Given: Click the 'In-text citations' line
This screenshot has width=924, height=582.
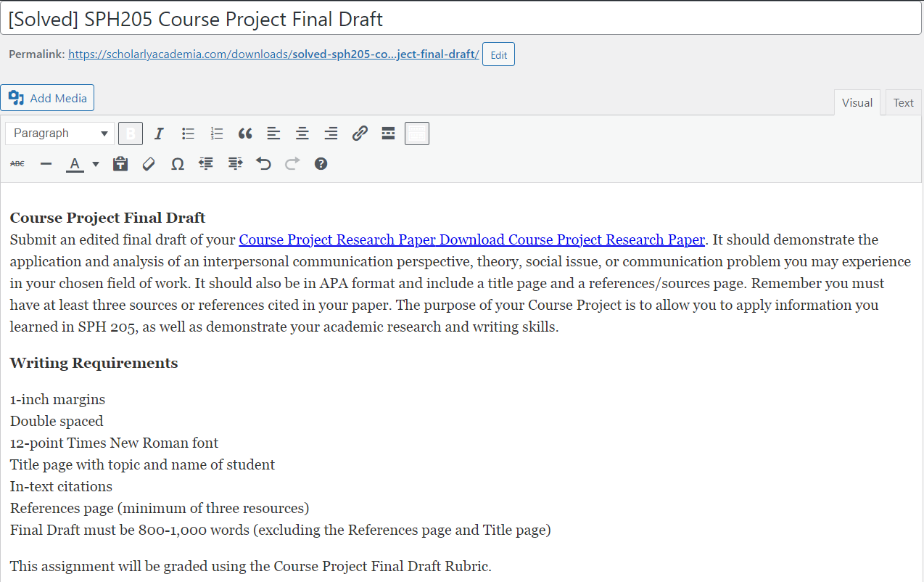Looking at the screenshot, I should [x=61, y=486].
